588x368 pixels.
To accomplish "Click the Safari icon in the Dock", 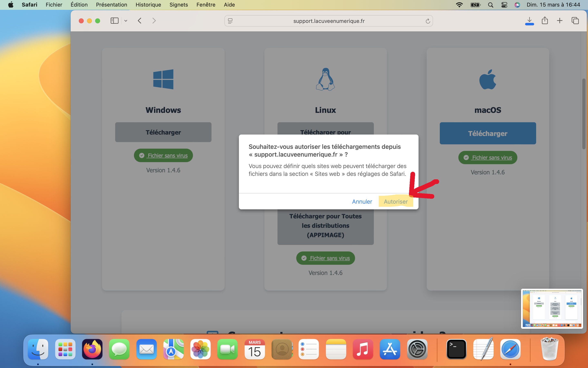I will 510,349.
